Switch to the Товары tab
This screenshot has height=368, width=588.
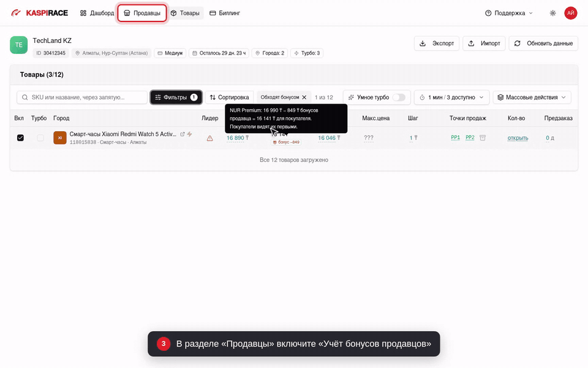tap(185, 13)
